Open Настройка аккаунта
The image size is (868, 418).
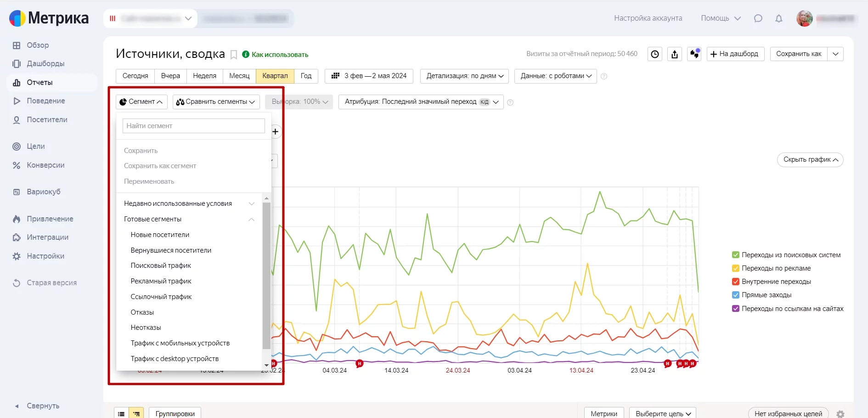[648, 18]
